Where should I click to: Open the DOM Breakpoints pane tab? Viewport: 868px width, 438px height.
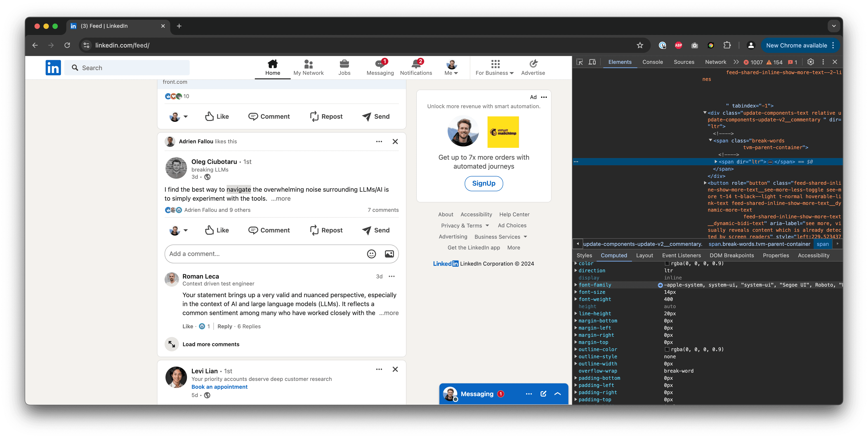coord(731,255)
